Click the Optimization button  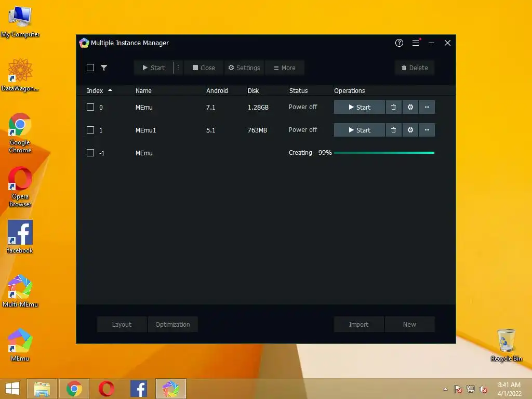pyautogui.click(x=172, y=324)
